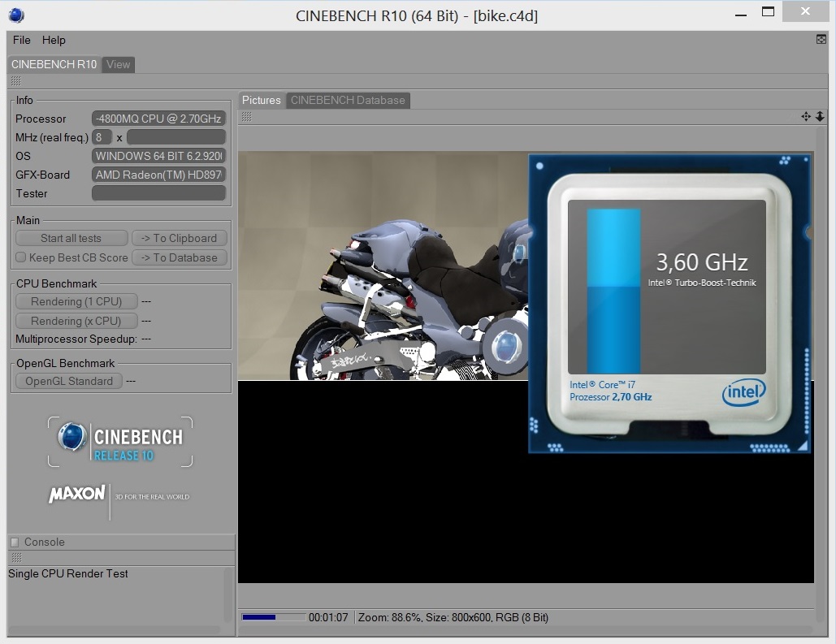
Task: Enable Keep Best CB Score checkbox
Action: (x=21, y=257)
